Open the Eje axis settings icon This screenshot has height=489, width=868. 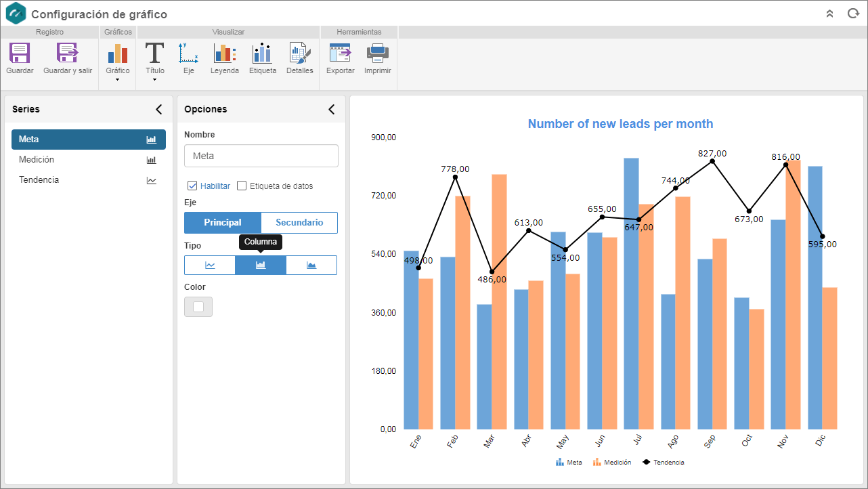coord(188,54)
